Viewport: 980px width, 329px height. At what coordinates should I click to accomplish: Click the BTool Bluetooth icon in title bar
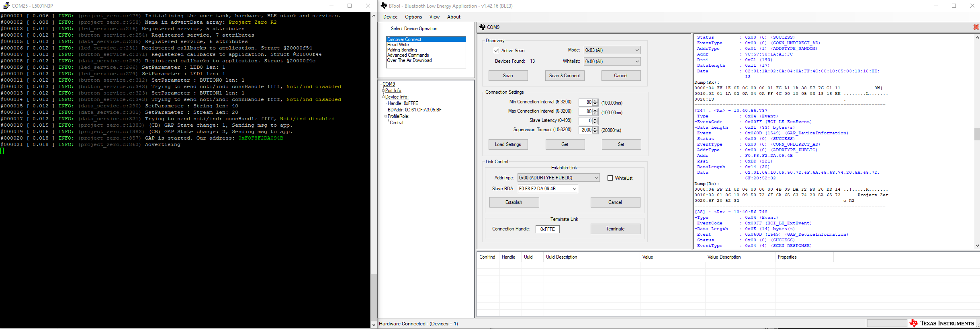(384, 6)
